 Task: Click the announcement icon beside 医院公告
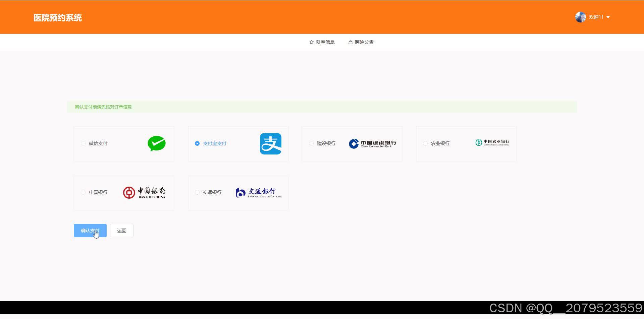coord(351,42)
